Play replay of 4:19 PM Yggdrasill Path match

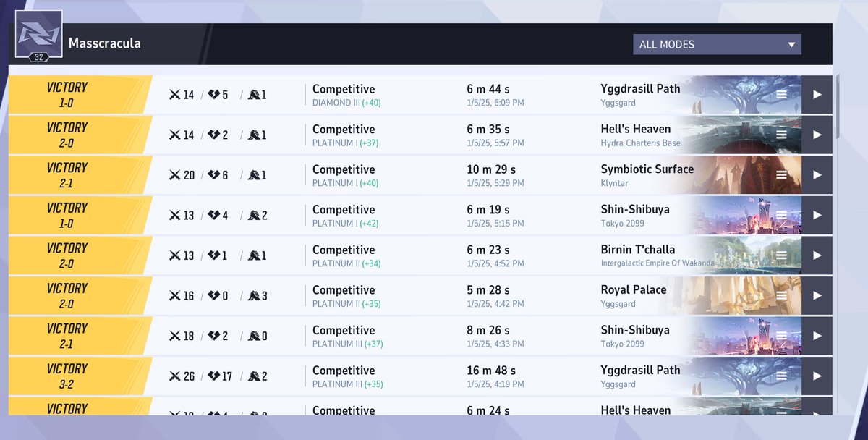817,376
